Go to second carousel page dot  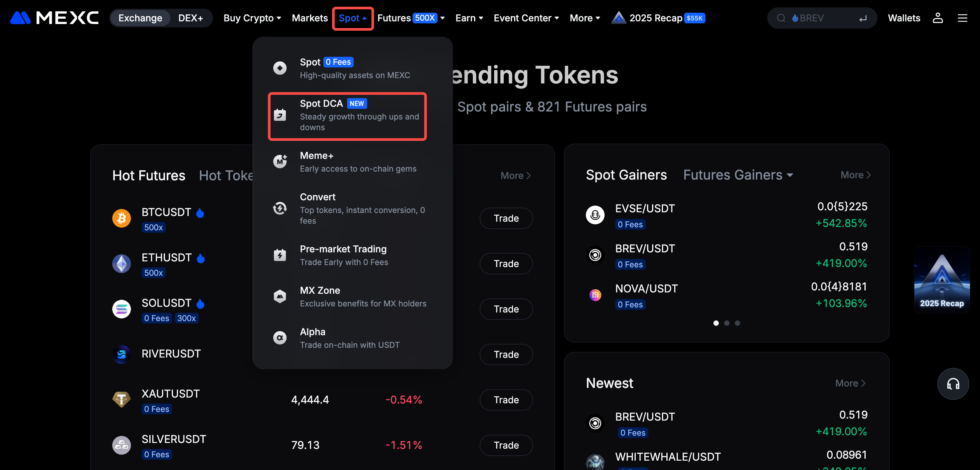pyautogui.click(x=726, y=323)
